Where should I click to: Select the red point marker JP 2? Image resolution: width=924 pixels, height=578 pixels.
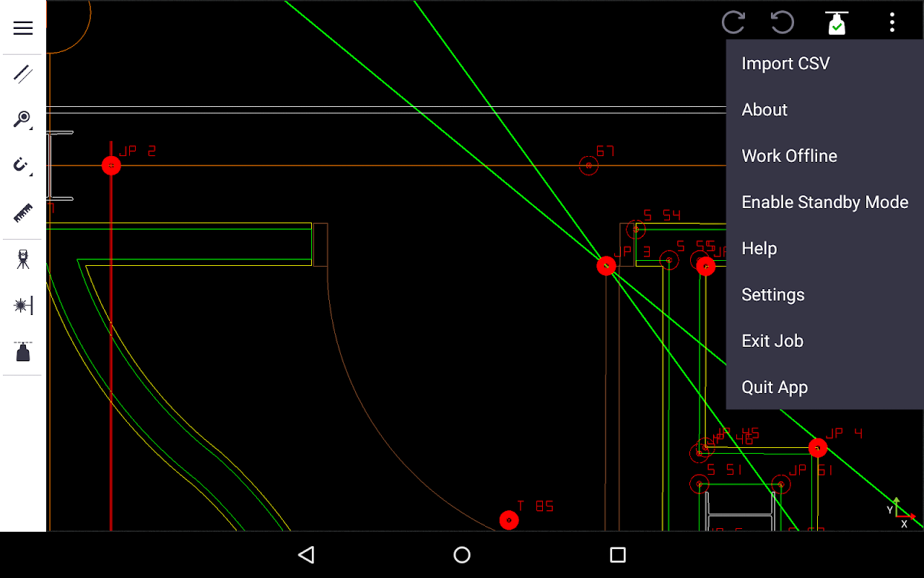coord(111,166)
